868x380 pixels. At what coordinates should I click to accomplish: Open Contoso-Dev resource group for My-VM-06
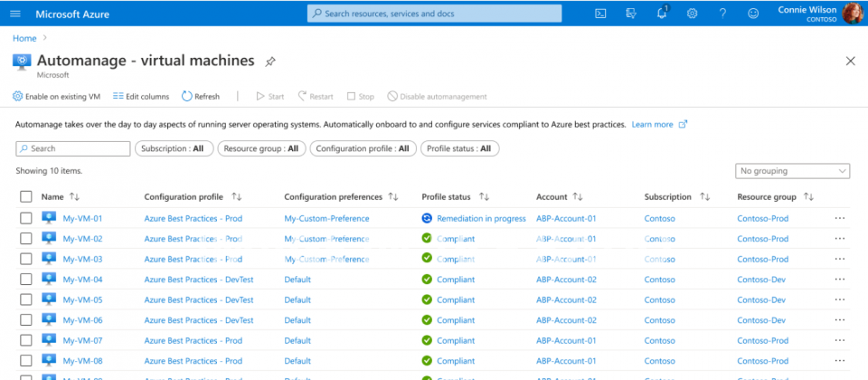point(761,320)
